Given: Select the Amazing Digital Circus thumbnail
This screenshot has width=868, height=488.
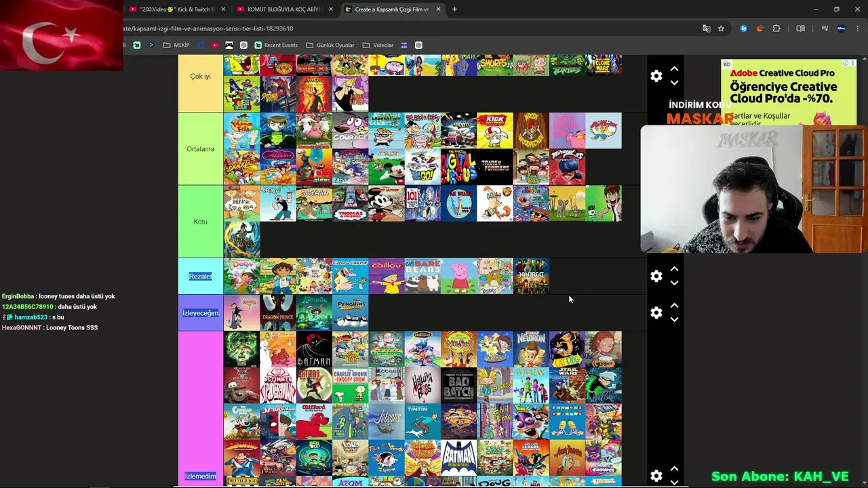Looking at the screenshot, I should point(459,167).
